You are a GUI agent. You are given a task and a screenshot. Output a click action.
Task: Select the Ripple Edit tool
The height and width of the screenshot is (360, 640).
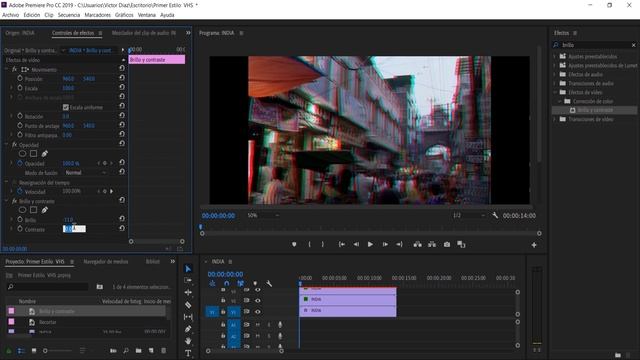[188, 292]
